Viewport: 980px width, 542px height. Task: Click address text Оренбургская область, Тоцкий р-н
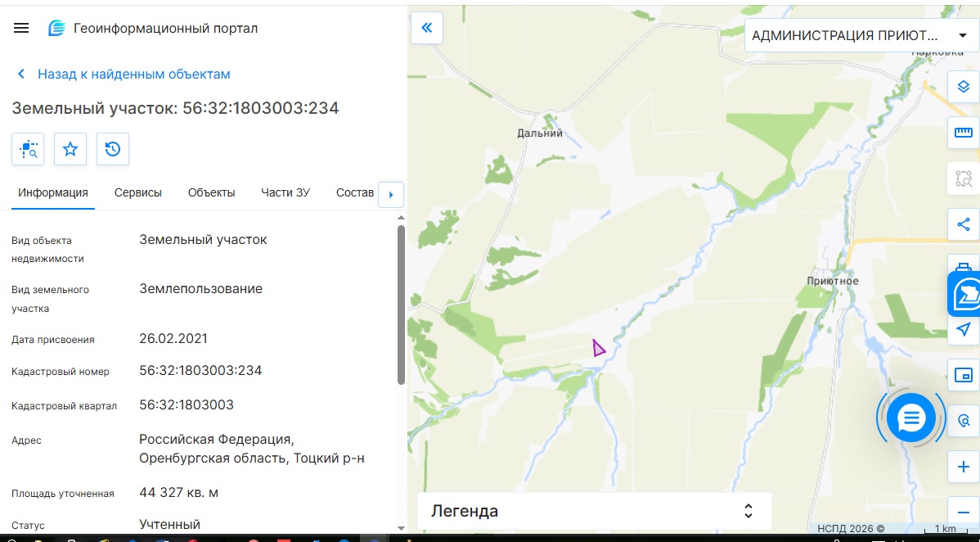point(252,458)
